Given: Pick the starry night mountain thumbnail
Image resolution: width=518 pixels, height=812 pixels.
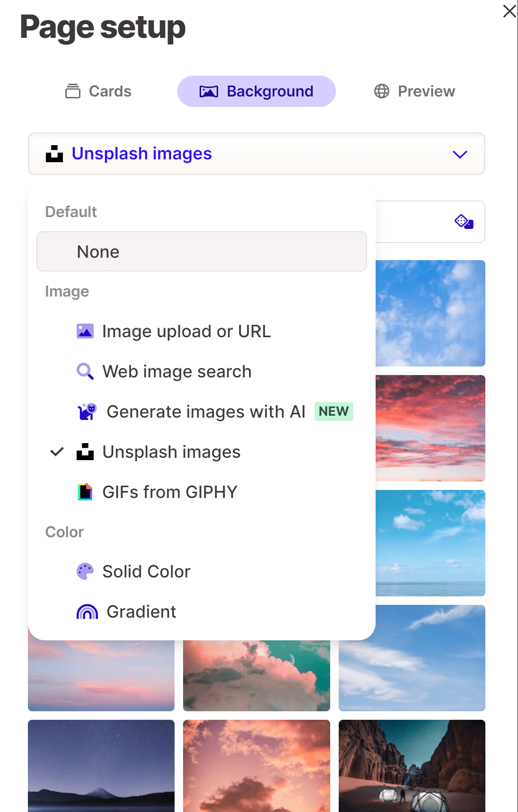Looking at the screenshot, I should coord(101,766).
